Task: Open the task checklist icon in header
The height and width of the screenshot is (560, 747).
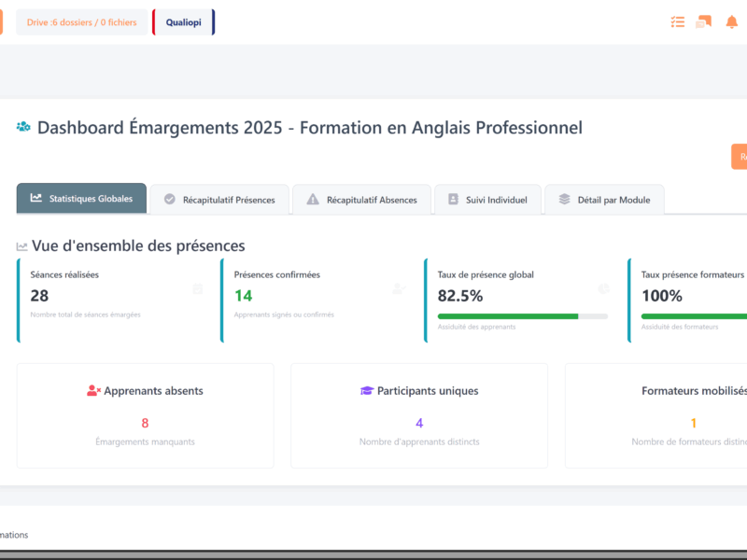Action: coord(678,21)
